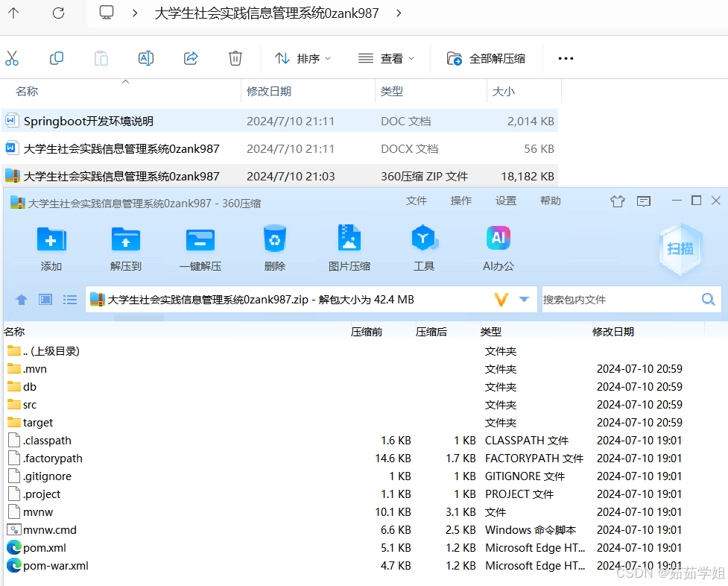Viewport: 728px width, 586px height.
Task: Click the skin shirt icon in 360压缩
Action: click(618, 201)
